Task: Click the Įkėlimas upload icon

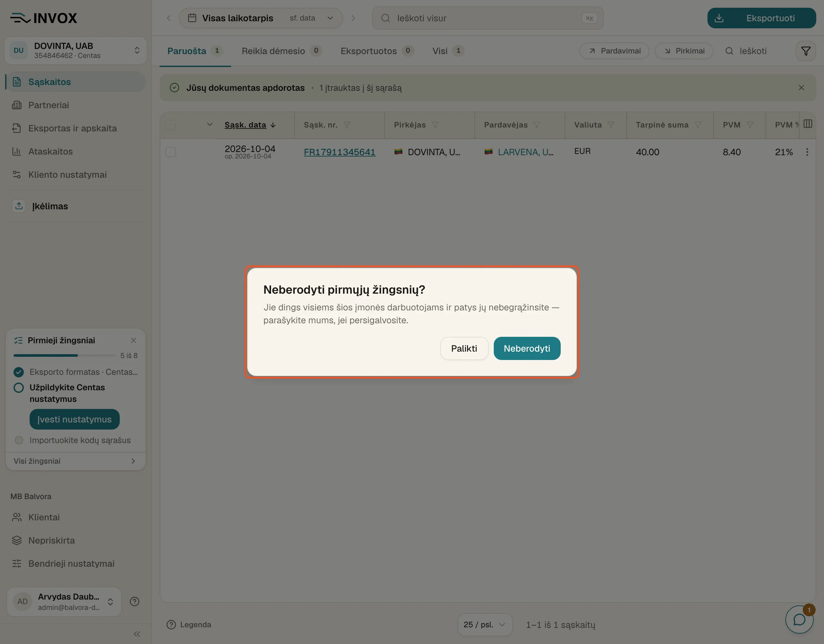Action: 19,206
